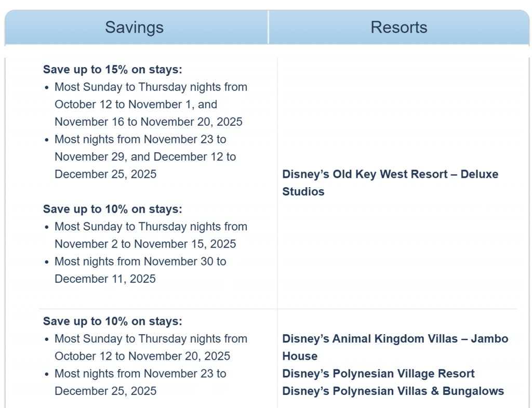Viewport: 532px width, 408px height.
Task: Click the Resorts column header
Action: [398, 27]
